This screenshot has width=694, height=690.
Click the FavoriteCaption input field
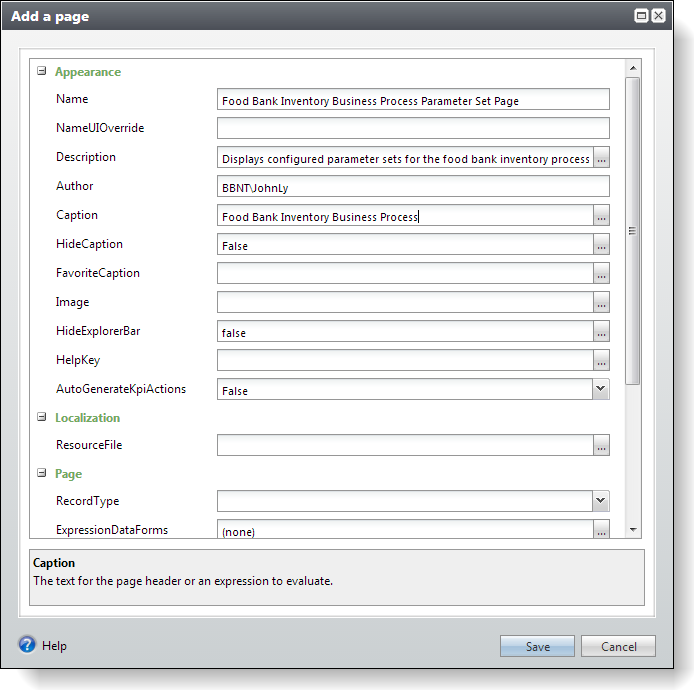click(x=405, y=273)
